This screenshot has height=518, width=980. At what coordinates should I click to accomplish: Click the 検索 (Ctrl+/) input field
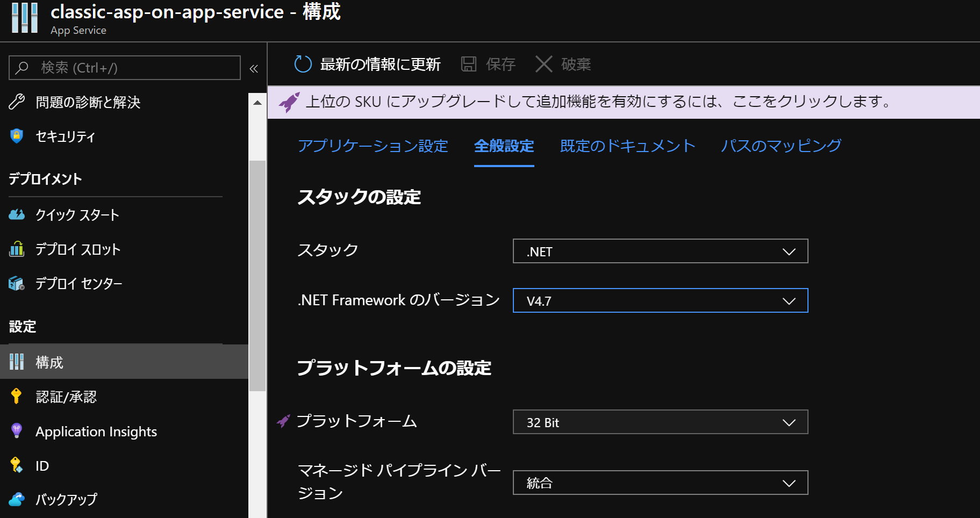125,68
